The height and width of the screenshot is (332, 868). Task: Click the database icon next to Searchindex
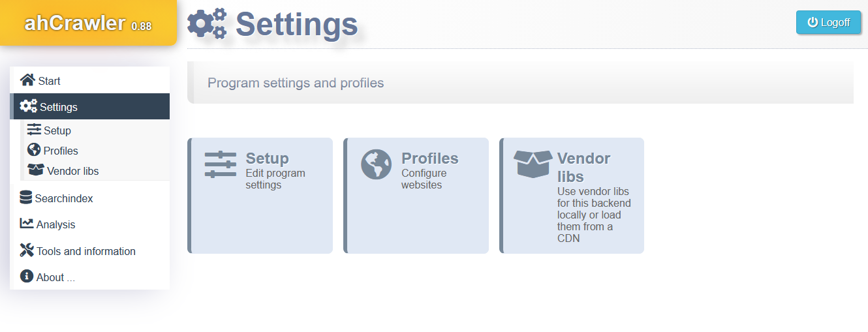[x=26, y=198]
